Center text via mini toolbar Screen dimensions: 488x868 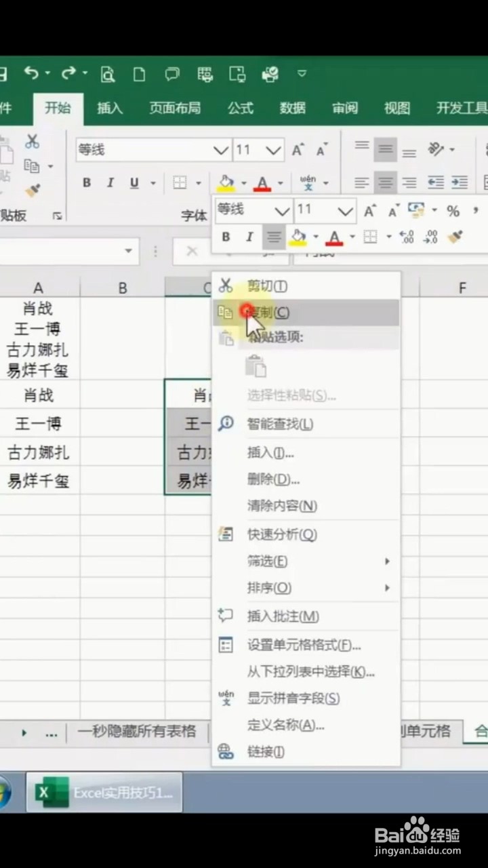tap(274, 237)
